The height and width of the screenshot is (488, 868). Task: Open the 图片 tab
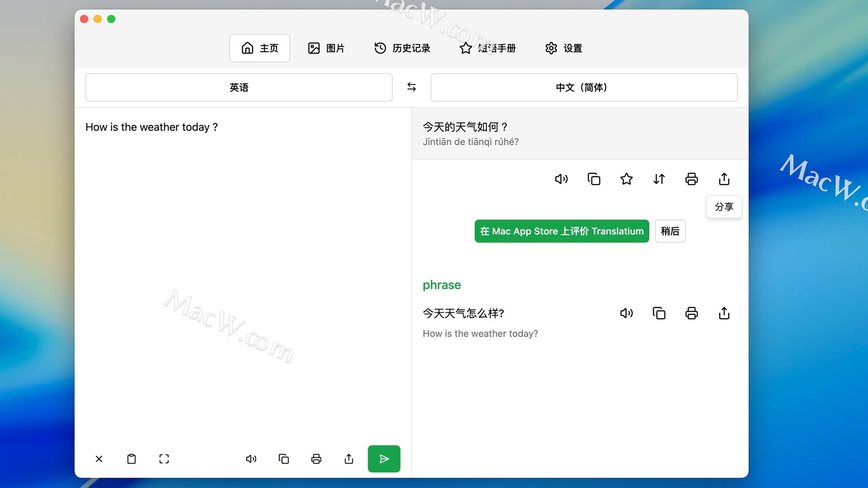click(x=326, y=48)
